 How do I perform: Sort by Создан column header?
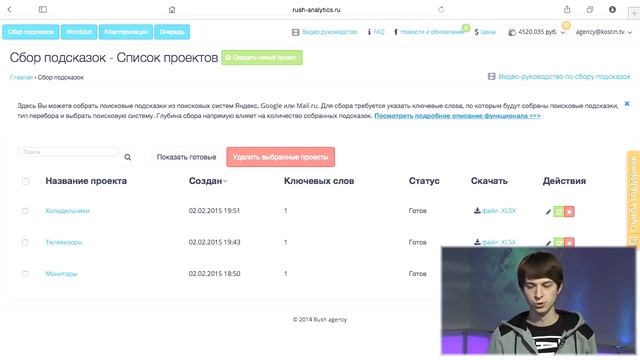[x=208, y=181]
